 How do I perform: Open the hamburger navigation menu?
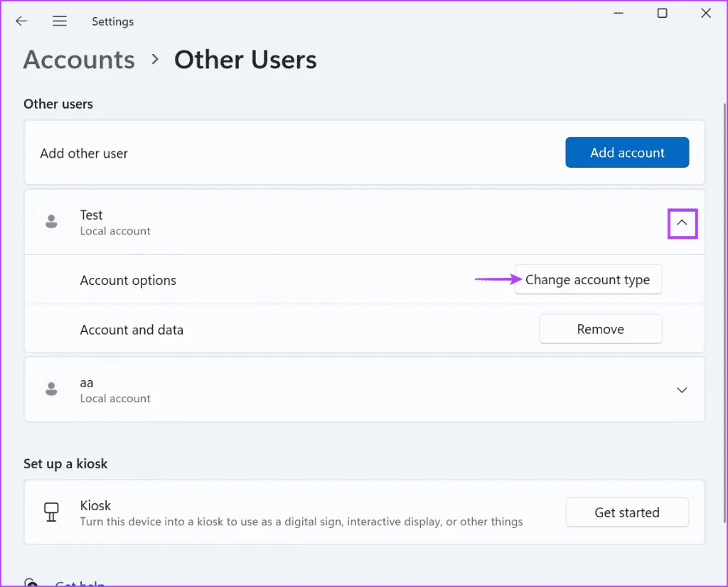coord(60,21)
